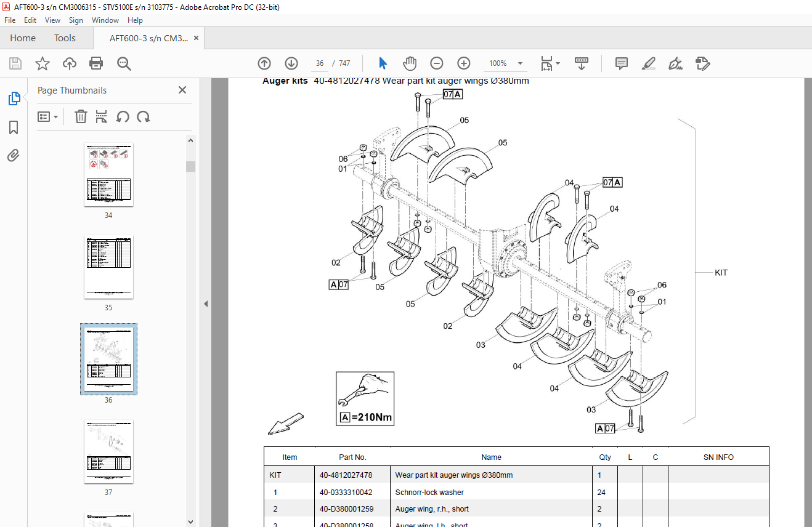Switch to the Tools tab
Image resolution: width=812 pixels, height=527 pixels.
(65, 38)
